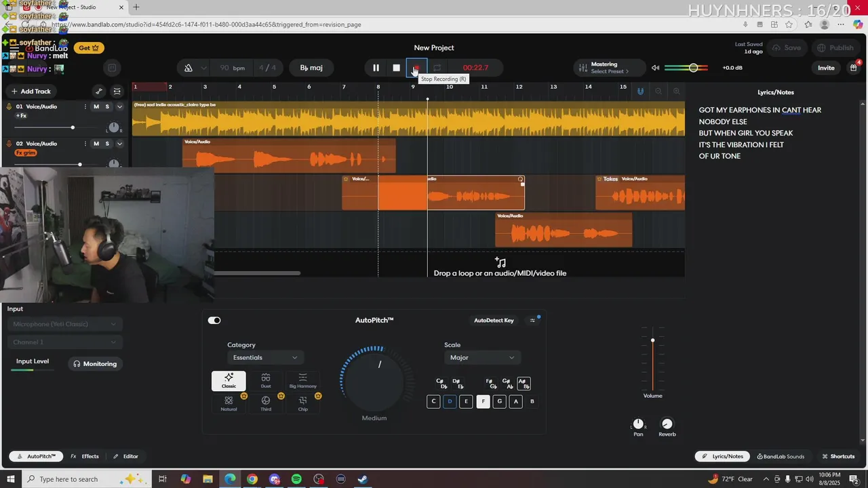Adjust the master volume slider
This screenshot has width=868, height=488.
686,68
